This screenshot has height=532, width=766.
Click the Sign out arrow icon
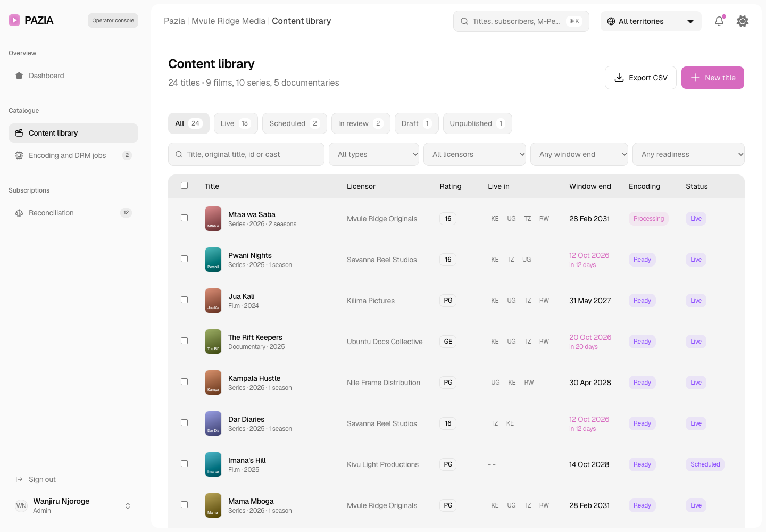[19, 479]
